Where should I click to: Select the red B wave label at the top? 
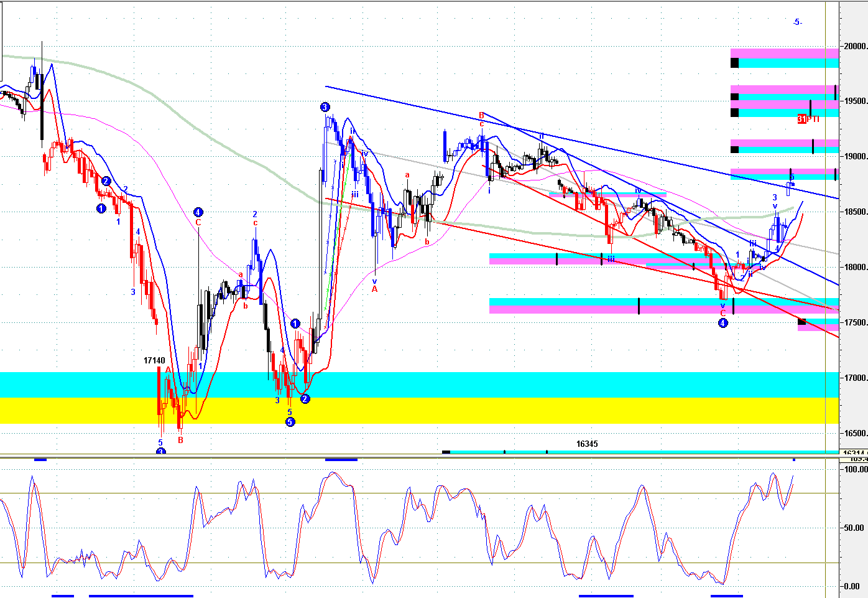[481, 115]
